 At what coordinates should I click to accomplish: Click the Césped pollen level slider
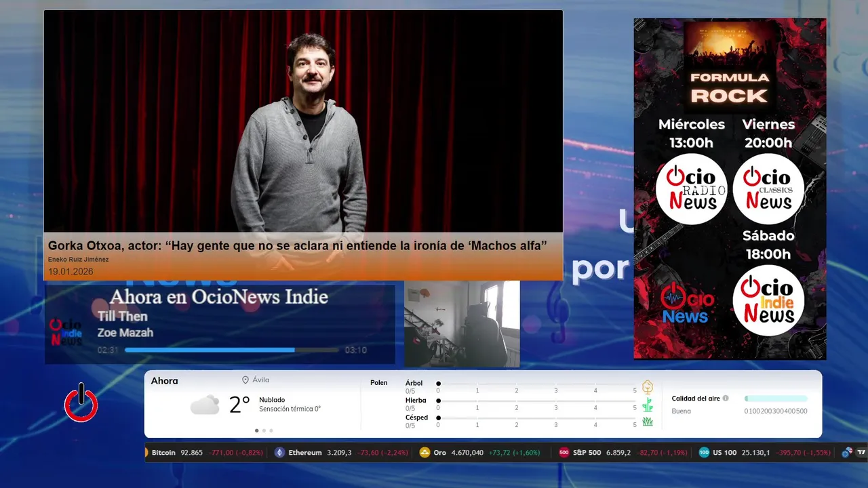click(x=536, y=418)
